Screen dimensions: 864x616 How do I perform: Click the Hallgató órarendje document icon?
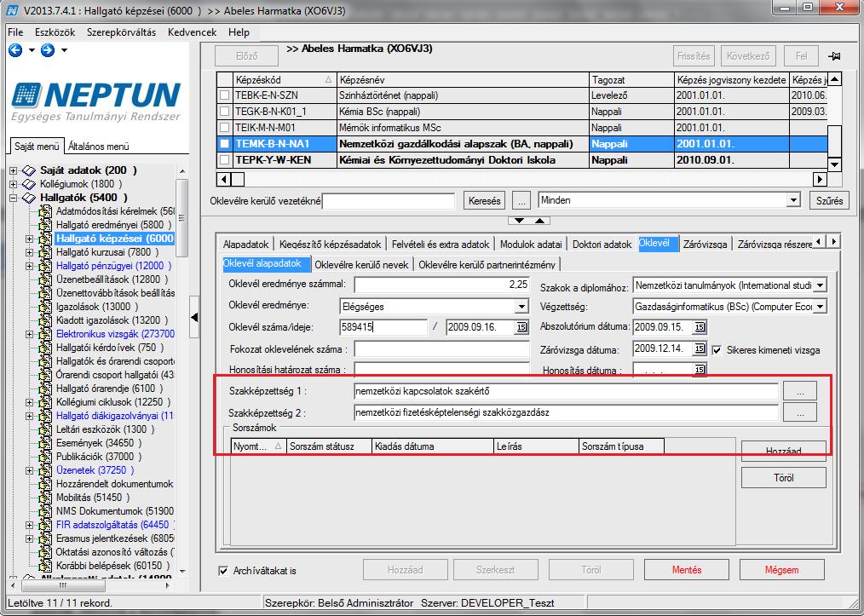[45, 389]
